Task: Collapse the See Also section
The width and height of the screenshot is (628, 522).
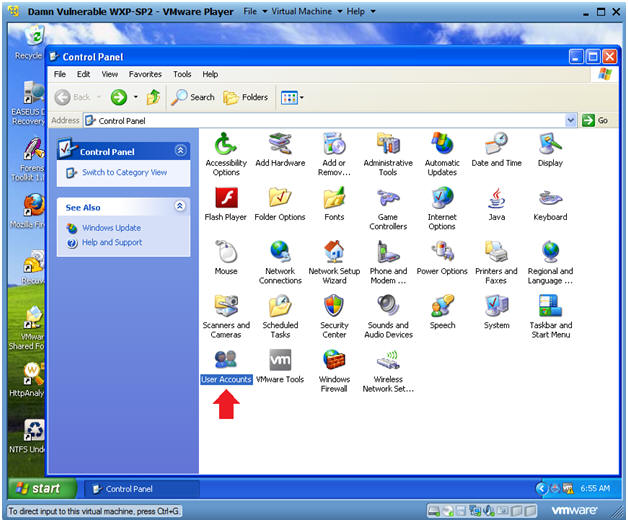Action: coord(180,206)
